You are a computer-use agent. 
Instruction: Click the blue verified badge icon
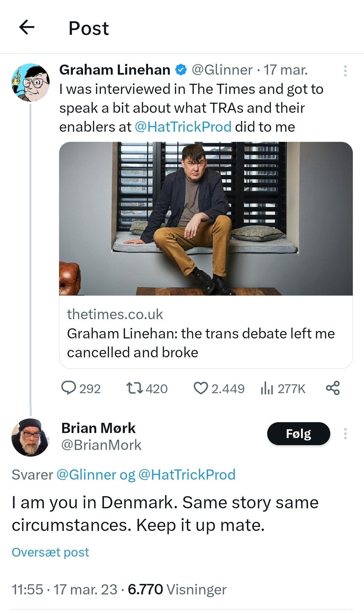181,70
